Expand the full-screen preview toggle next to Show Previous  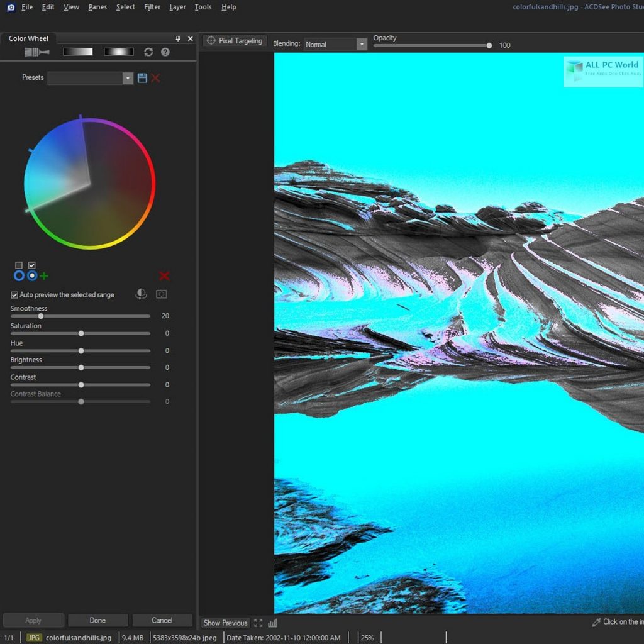click(258, 622)
